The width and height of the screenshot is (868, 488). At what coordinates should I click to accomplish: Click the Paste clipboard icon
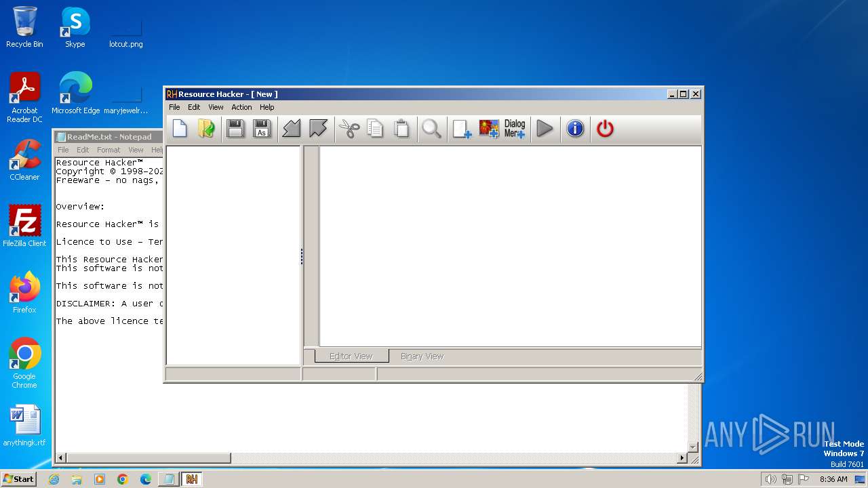pos(401,128)
